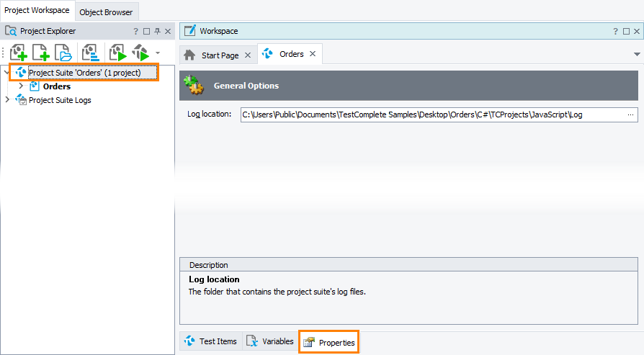Viewport: 644px width, 355px height.
Task: Run the project suite via its toolbar icon
Action: click(x=140, y=53)
